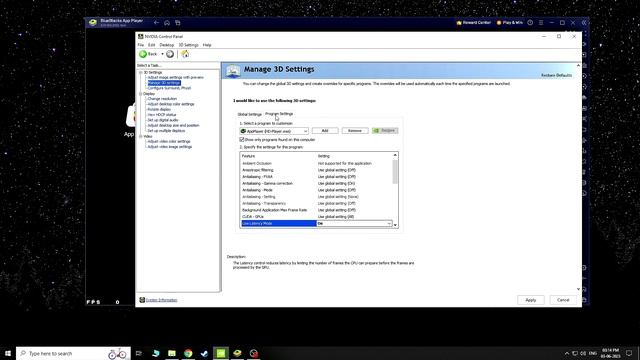The width and height of the screenshot is (640, 360).
Task: Click the main panel scroll down arrow
Action: click(x=578, y=289)
